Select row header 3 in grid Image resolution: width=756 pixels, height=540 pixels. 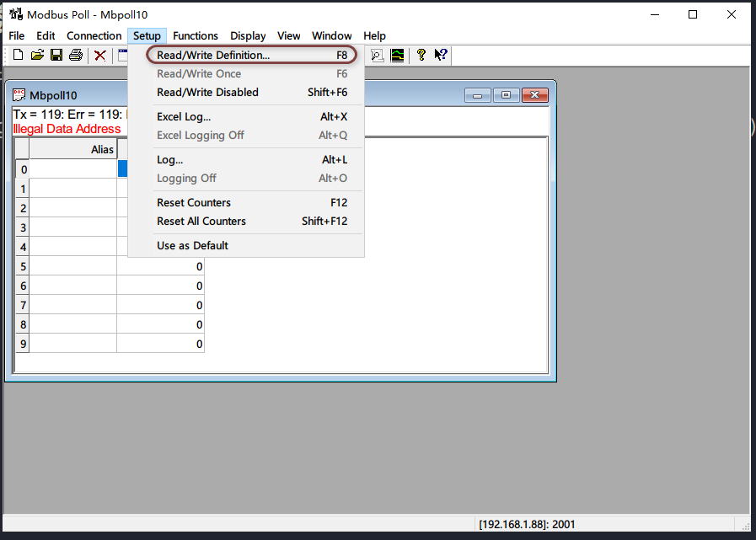point(23,227)
